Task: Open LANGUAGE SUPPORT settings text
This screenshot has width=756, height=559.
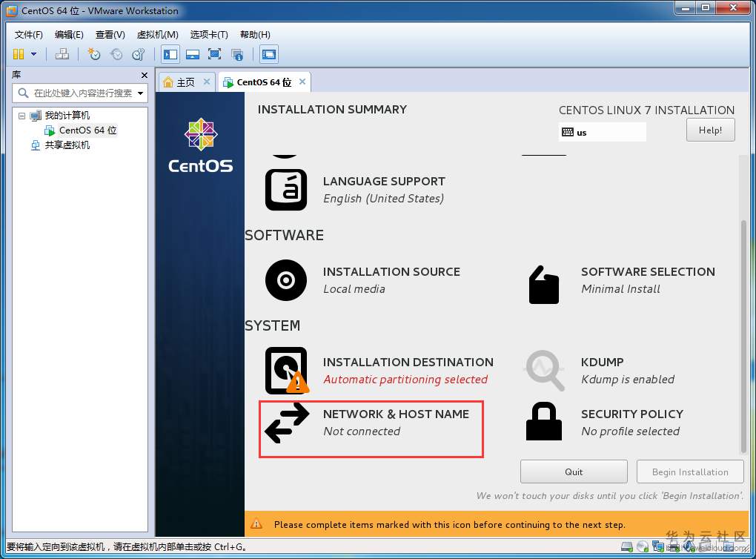Action: [384, 182]
